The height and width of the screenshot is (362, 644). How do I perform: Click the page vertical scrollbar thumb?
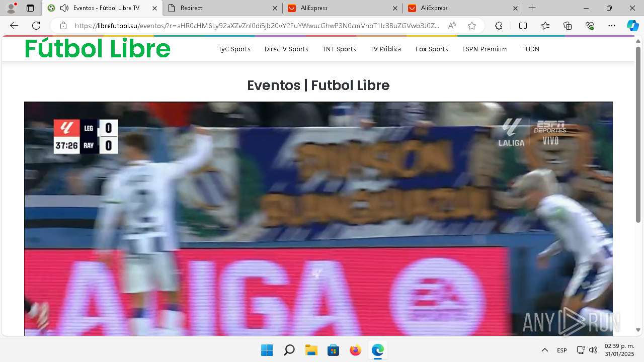638,134
